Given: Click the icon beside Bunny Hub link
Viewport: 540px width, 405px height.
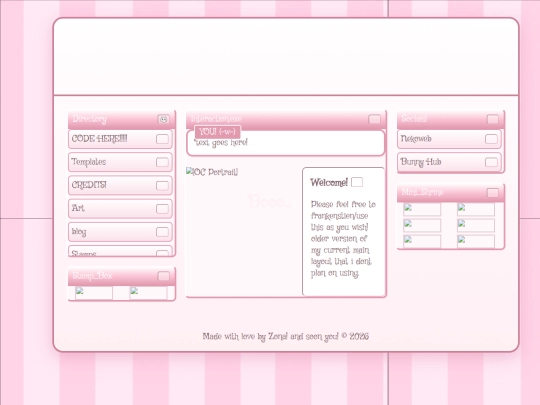Looking at the screenshot, I should 491,162.
